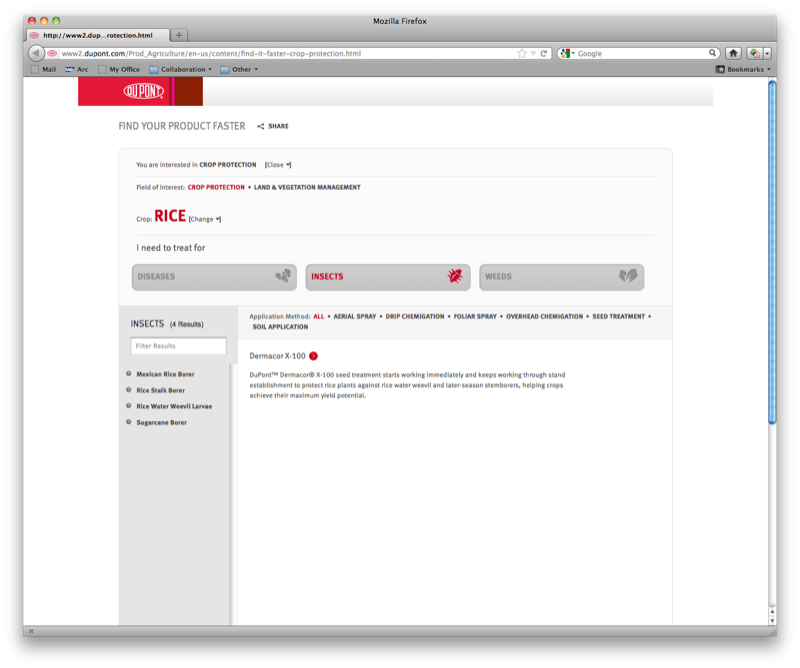Select Rice Water Weevil Larvae filter
The image size is (800, 668).
point(174,407)
